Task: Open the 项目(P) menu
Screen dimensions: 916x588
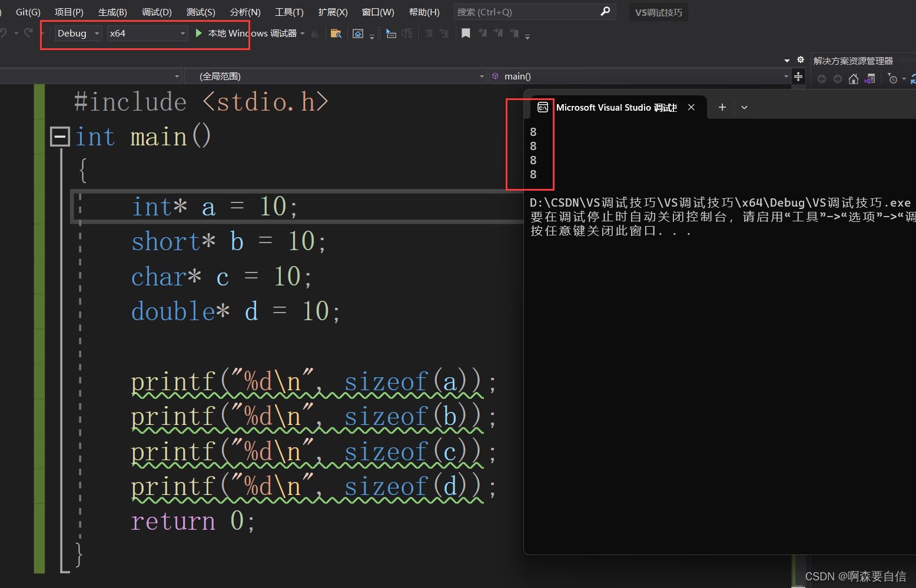Action: pos(69,12)
